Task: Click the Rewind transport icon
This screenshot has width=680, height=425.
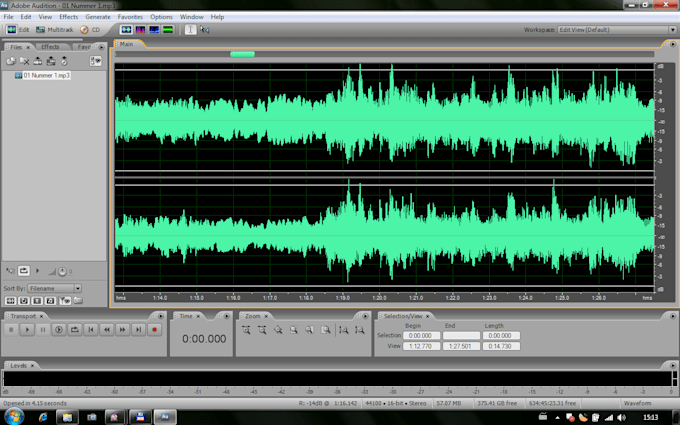Action: (x=107, y=329)
